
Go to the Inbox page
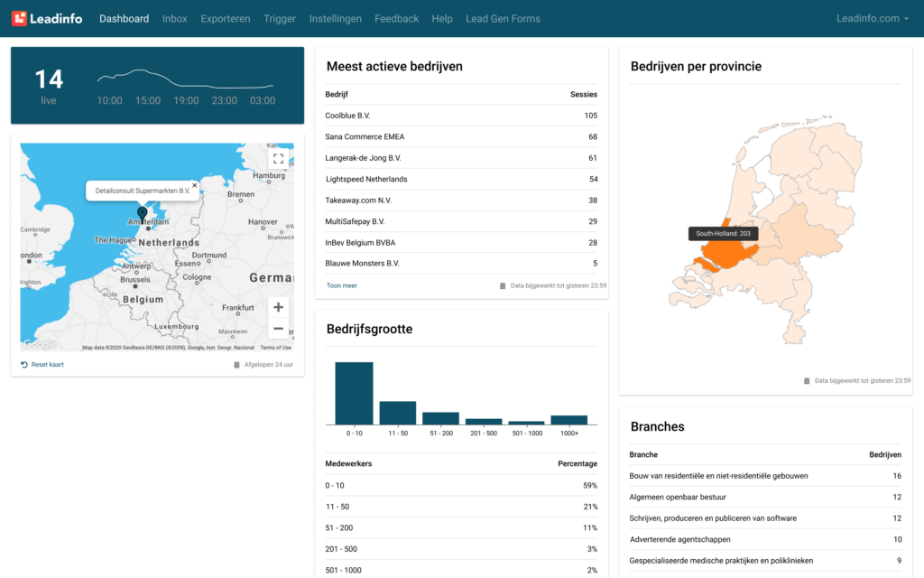pos(174,19)
